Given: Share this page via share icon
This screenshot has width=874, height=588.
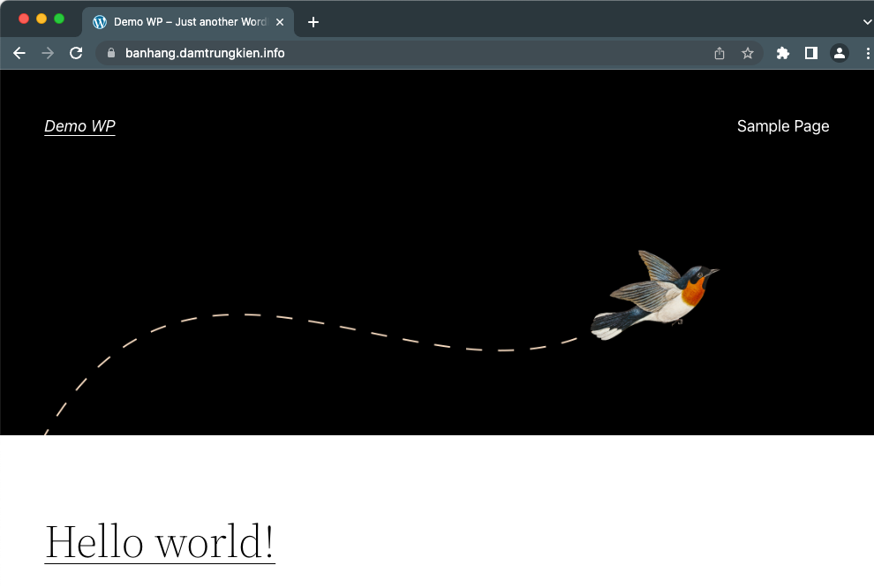Looking at the screenshot, I should (720, 53).
